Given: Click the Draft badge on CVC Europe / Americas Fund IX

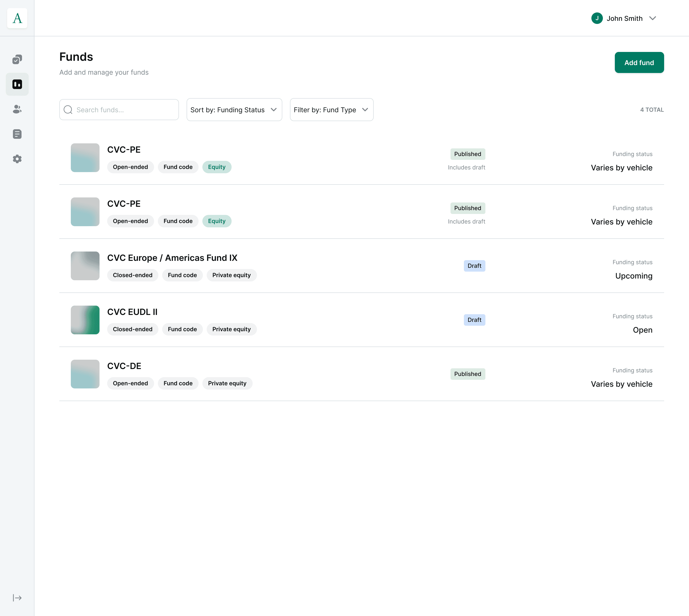Looking at the screenshot, I should point(474,266).
